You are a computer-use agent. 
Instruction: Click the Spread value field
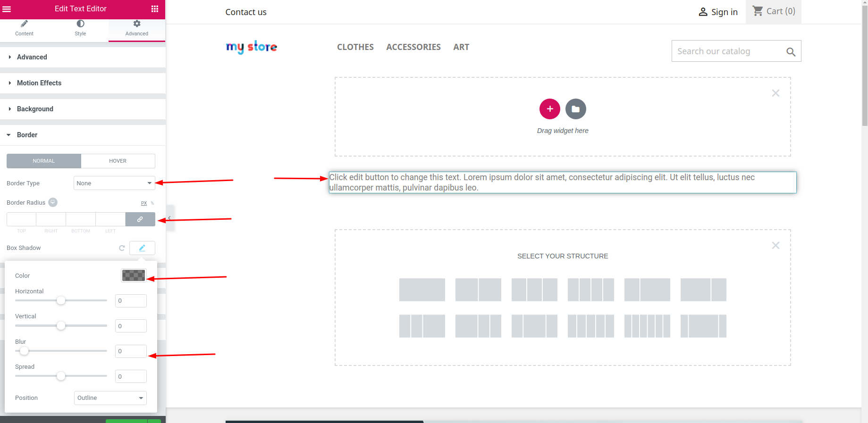pyautogui.click(x=131, y=376)
